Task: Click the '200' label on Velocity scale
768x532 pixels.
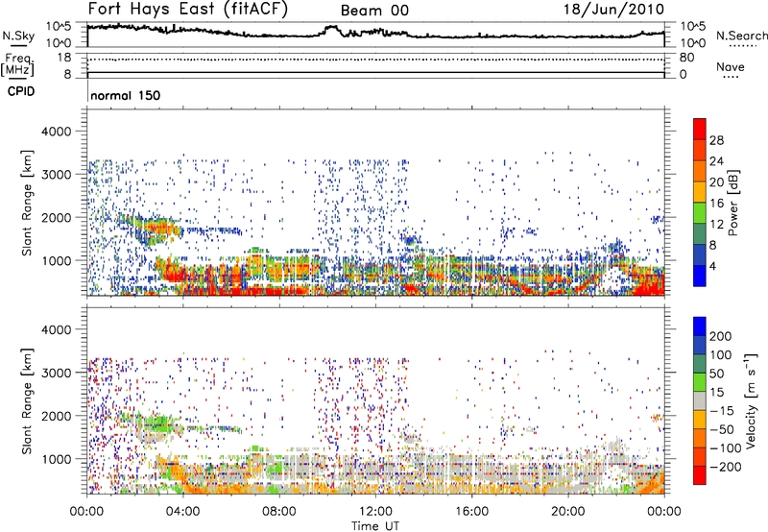Action: click(721, 336)
